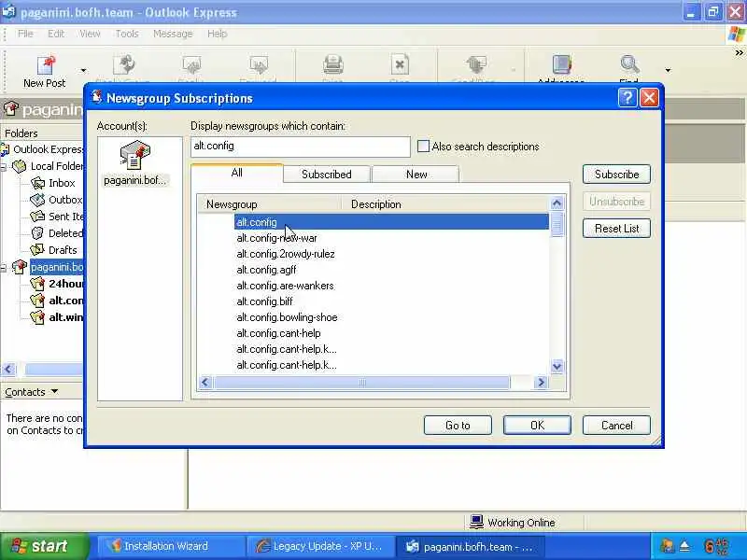Select alt.config.bowling-shoe newsgroup
This screenshot has width=747, height=560.
(x=287, y=317)
